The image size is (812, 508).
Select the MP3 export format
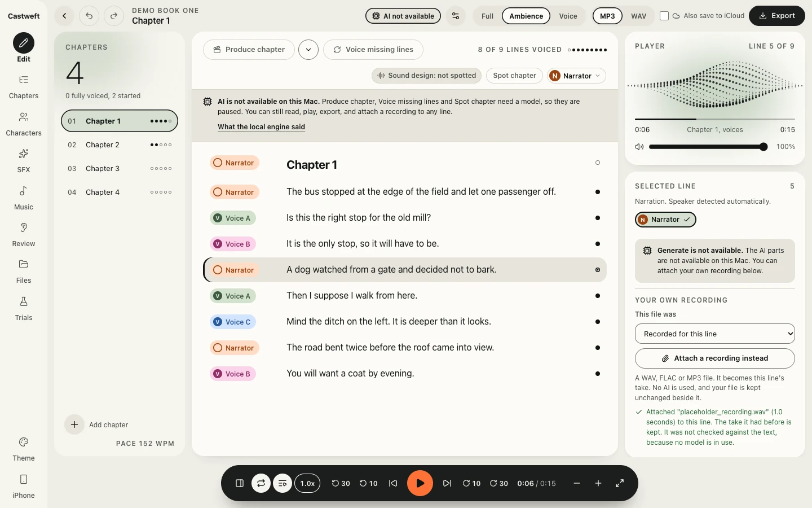click(607, 16)
